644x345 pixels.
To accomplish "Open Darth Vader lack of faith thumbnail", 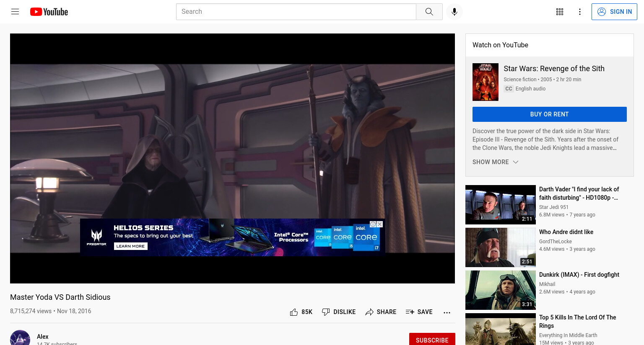I will (501, 205).
